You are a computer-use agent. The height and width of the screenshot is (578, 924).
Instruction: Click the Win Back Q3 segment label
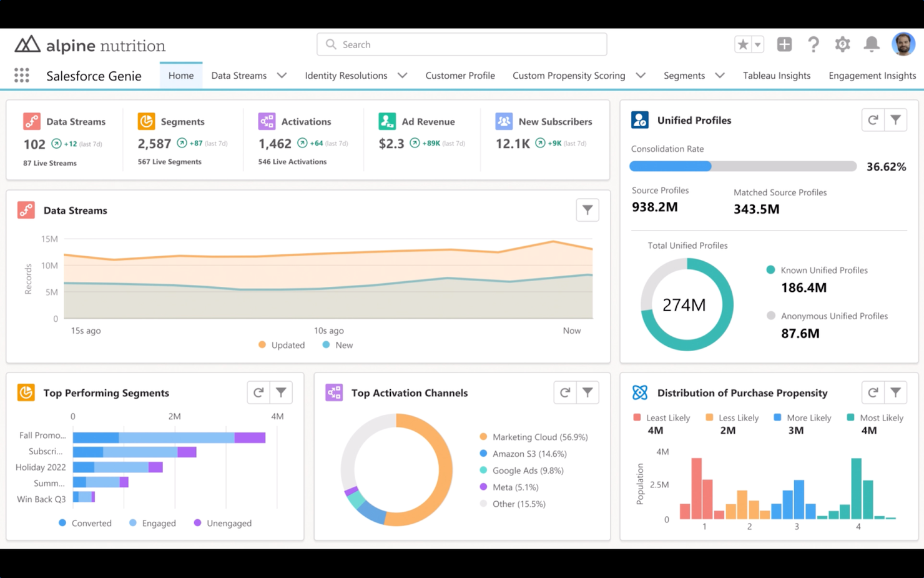(41, 499)
